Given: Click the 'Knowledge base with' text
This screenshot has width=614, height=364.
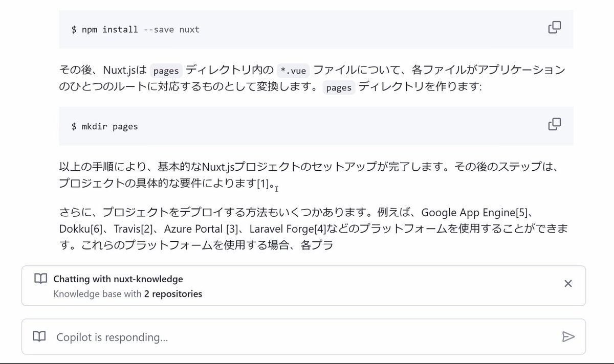Looking at the screenshot, I should tap(97, 294).
